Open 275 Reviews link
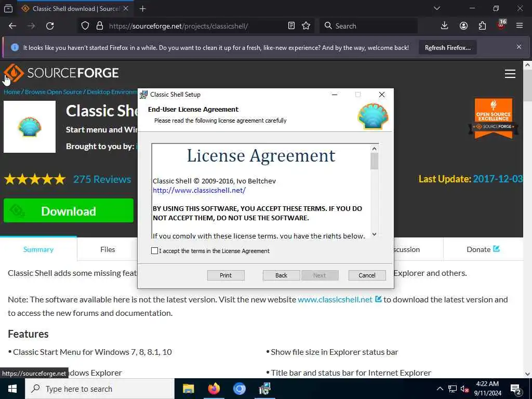 click(x=102, y=179)
